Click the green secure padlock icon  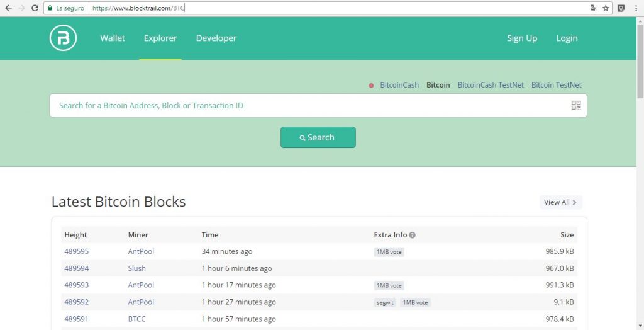point(50,8)
